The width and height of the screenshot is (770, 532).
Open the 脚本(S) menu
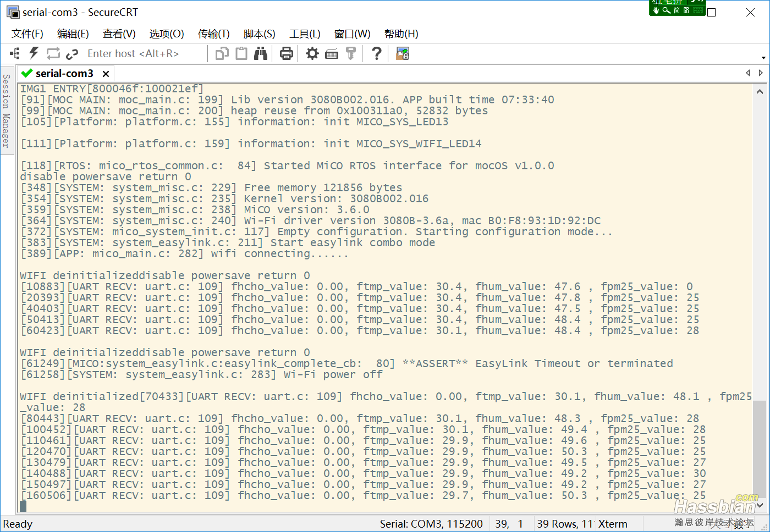tap(260, 34)
